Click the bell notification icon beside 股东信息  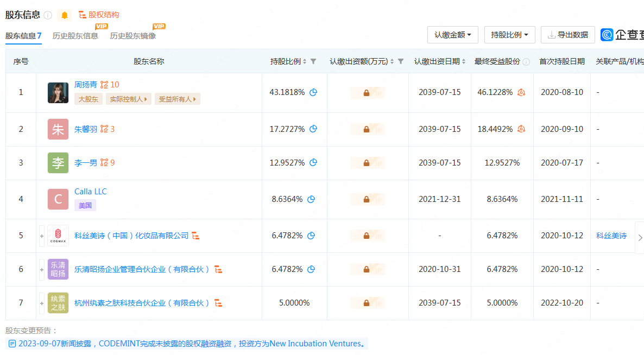coord(65,15)
